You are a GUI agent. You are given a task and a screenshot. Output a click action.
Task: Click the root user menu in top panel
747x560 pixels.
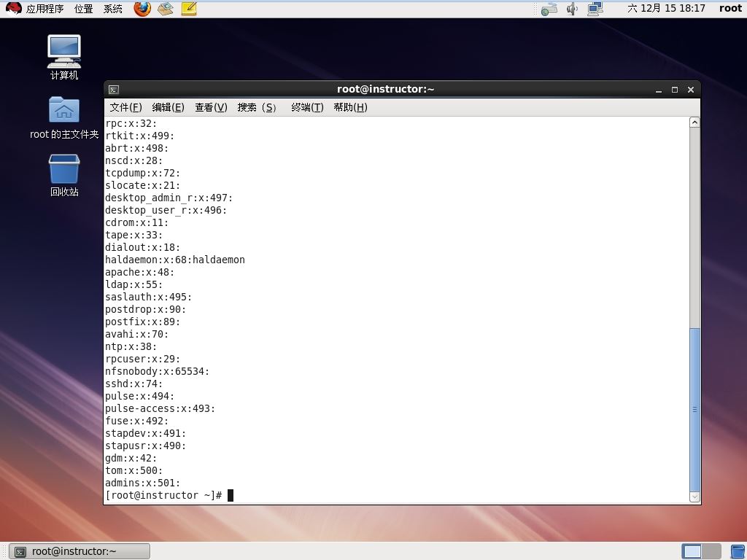coord(730,9)
